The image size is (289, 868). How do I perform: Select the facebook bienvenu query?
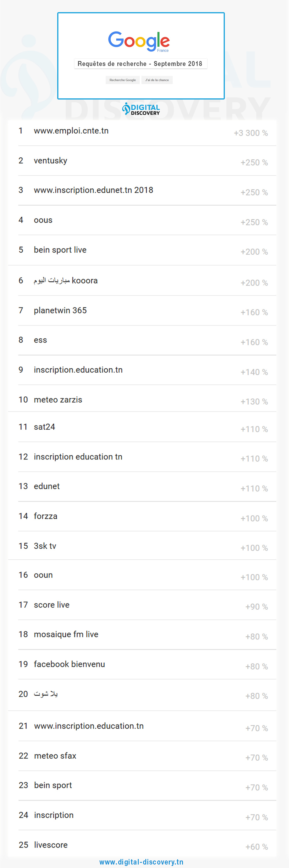click(69, 664)
